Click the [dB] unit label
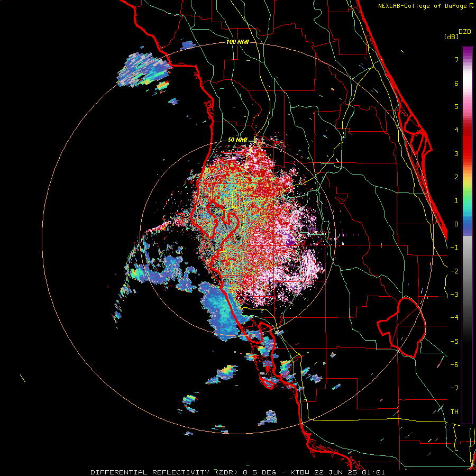This screenshot has width=476, height=476. 452,36
